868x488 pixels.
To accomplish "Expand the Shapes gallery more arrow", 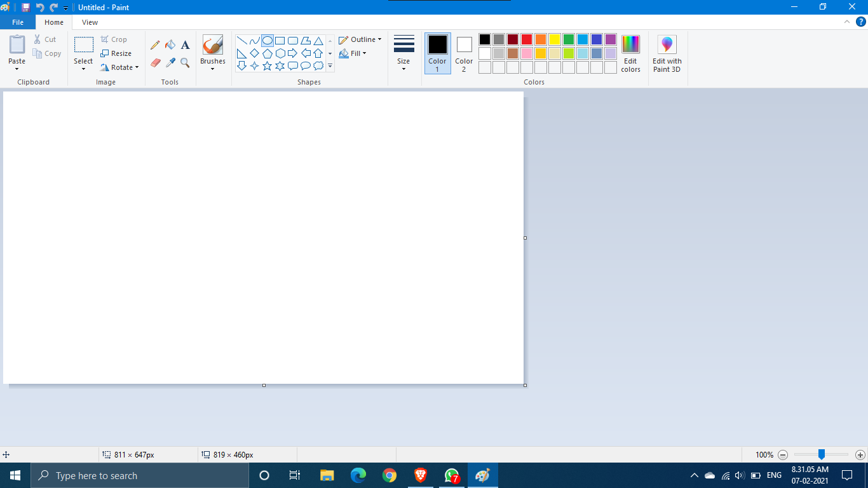I will pyautogui.click(x=330, y=65).
